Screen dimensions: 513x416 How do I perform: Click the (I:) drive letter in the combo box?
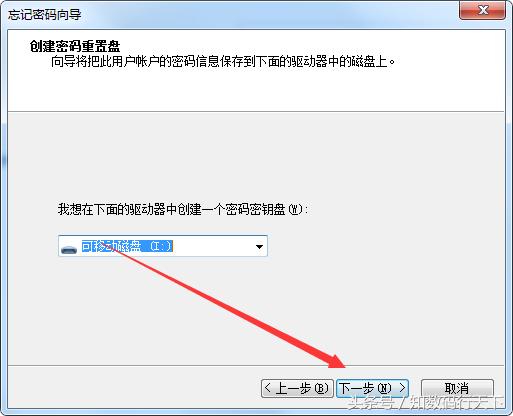coord(161,246)
